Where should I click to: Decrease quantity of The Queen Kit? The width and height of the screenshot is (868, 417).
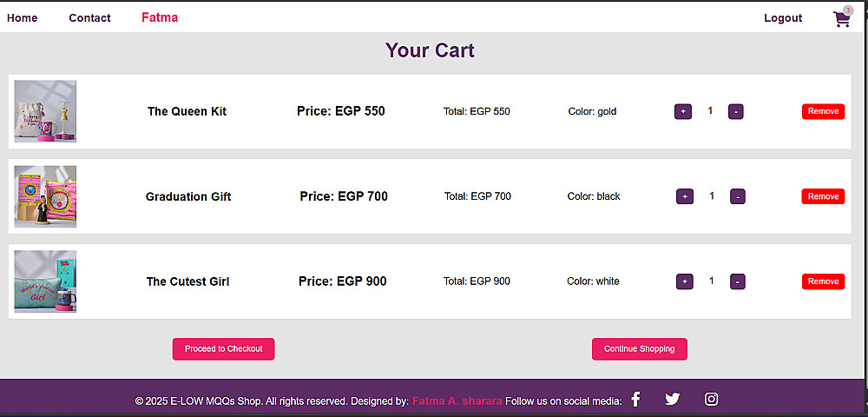[x=735, y=111]
